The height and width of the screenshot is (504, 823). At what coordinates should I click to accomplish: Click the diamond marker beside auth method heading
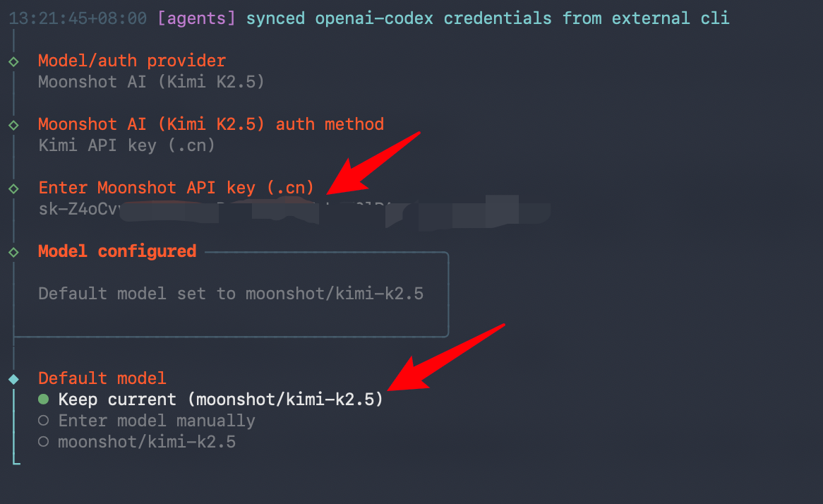click(x=13, y=125)
